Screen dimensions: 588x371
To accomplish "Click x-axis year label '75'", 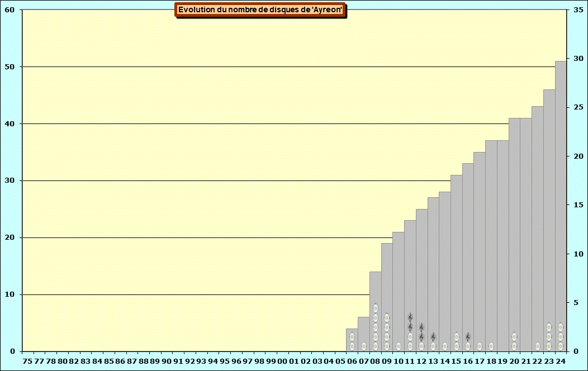I will tap(28, 361).
